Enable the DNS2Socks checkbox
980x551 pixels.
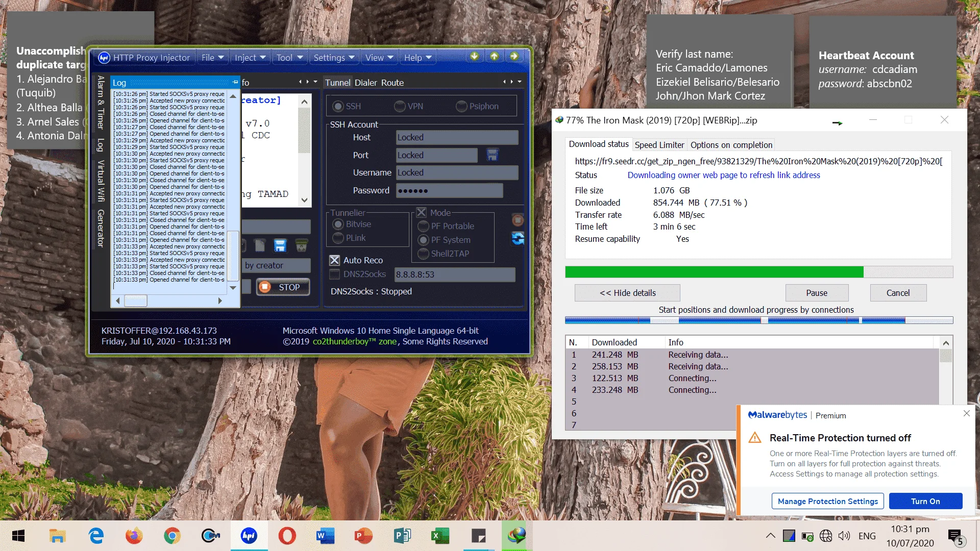pos(334,274)
